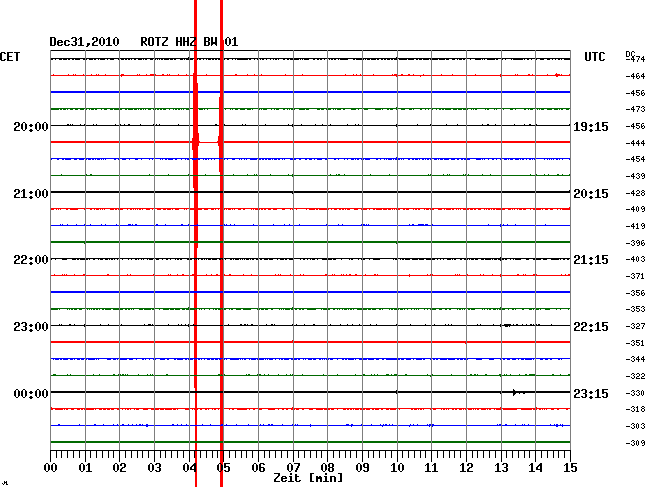Click minute tick label 09 on axis
The width and height of the screenshot is (650, 494).
click(x=362, y=468)
